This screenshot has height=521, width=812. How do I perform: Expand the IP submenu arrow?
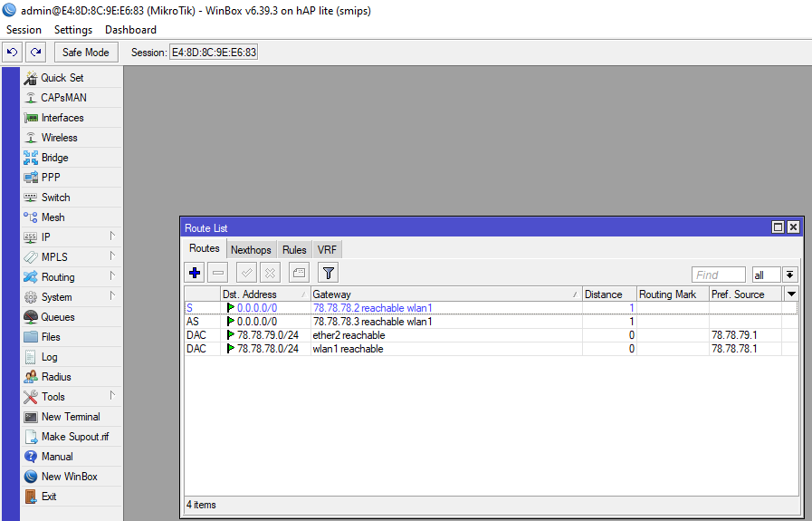[112, 236]
